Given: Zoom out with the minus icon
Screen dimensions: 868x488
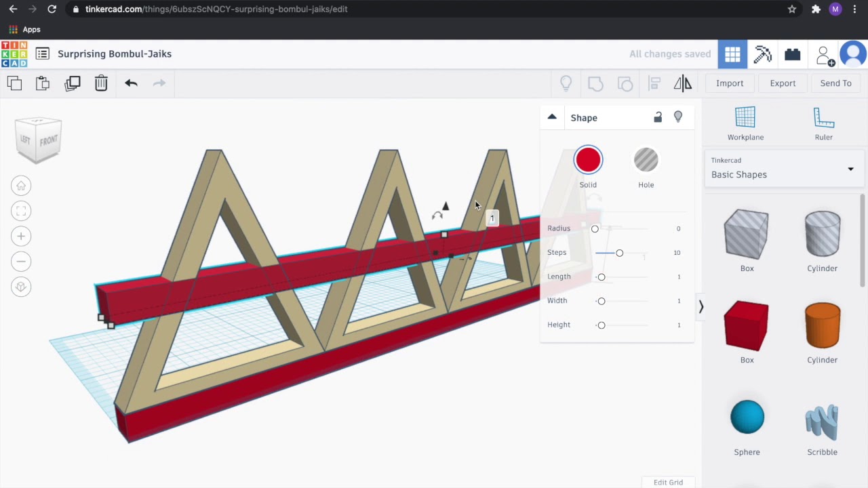Looking at the screenshot, I should pyautogui.click(x=21, y=262).
